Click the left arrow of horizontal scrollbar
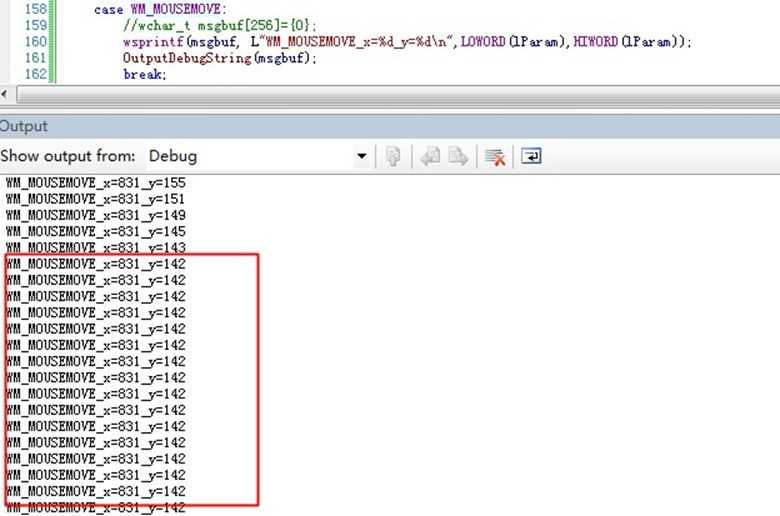This screenshot has height=516, width=780. [x=4, y=94]
